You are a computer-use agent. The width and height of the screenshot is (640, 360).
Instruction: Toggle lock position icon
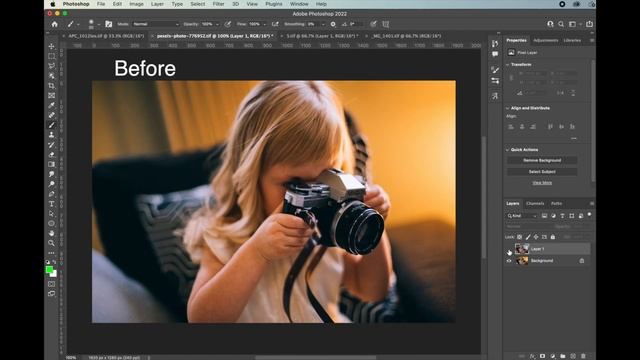pyautogui.click(x=536, y=237)
